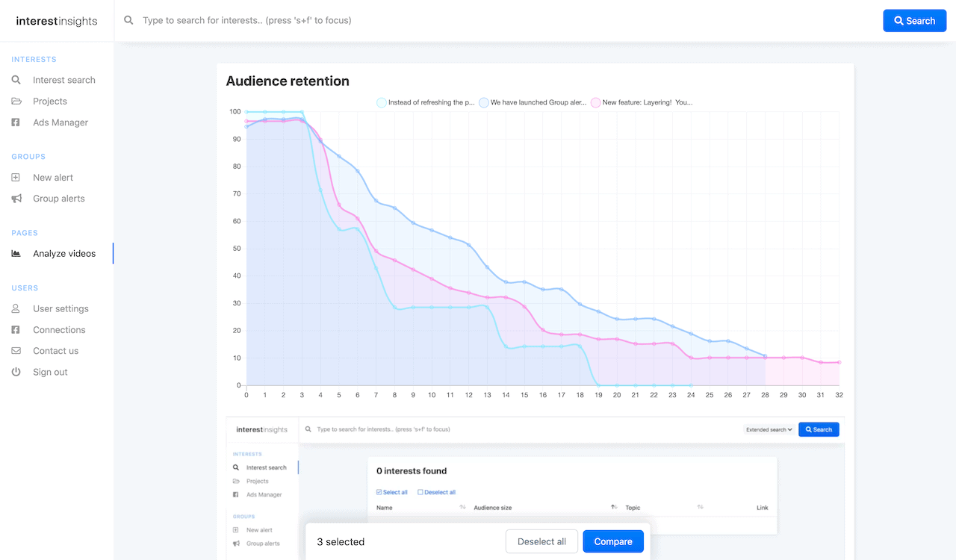Click the Ads Manager Facebook icon
The width and height of the screenshot is (956, 560).
coord(16,122)
